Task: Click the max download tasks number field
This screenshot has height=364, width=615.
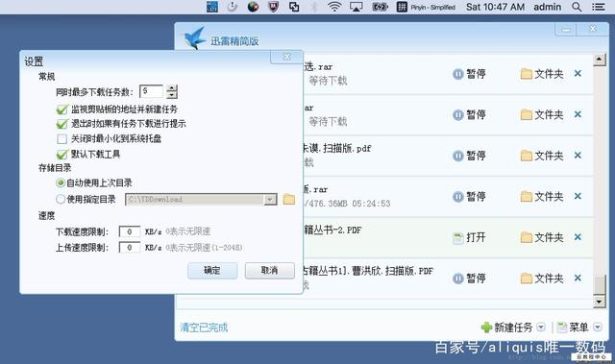Action: [x=152, y=91]
